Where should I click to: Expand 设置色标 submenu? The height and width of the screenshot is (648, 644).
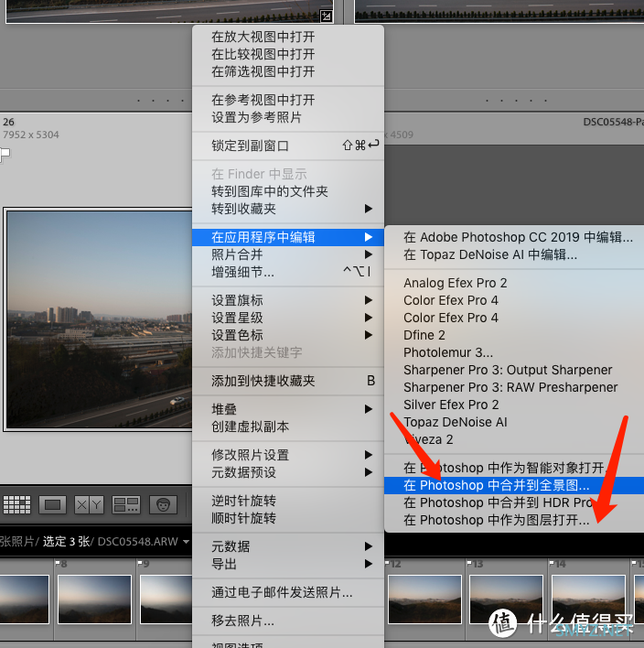click(288, 335)
